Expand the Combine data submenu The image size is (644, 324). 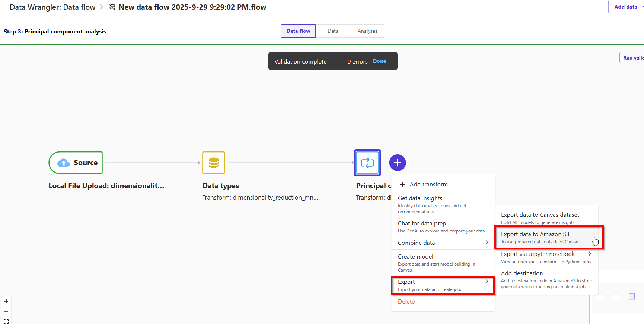point(443,243)
